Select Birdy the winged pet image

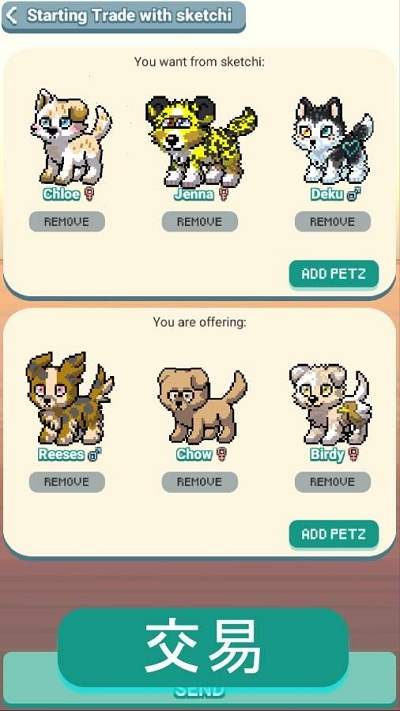click(x=331, y=404)
